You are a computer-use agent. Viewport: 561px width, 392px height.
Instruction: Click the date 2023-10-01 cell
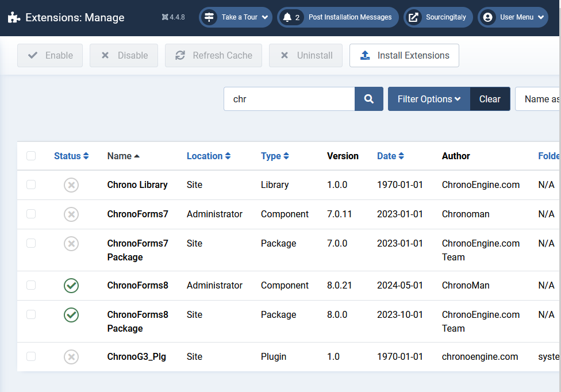[x=400, y=315]
